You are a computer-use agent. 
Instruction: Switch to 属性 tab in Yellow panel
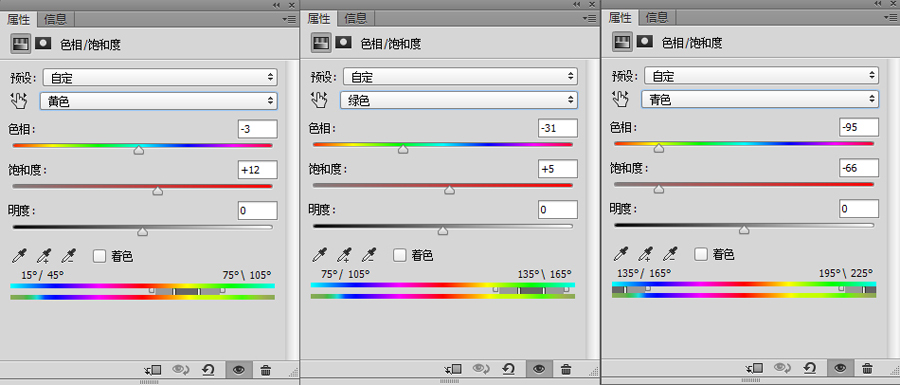tap(18, 20)
